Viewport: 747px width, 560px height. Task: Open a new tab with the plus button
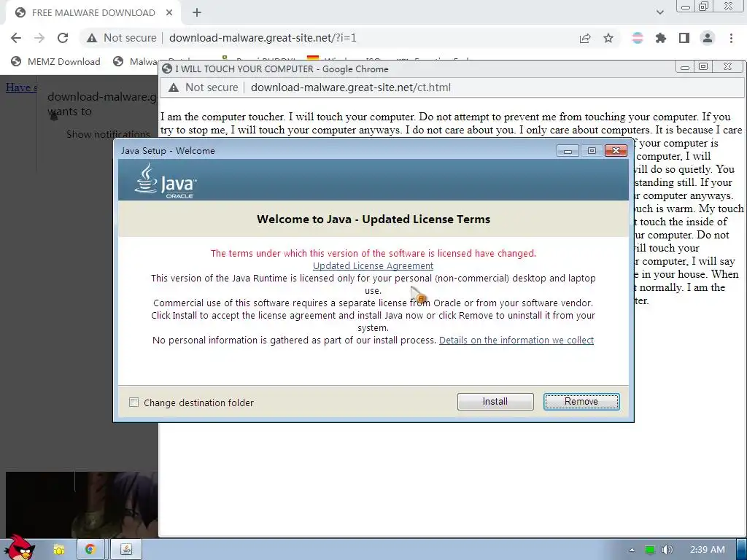[197, 13]
